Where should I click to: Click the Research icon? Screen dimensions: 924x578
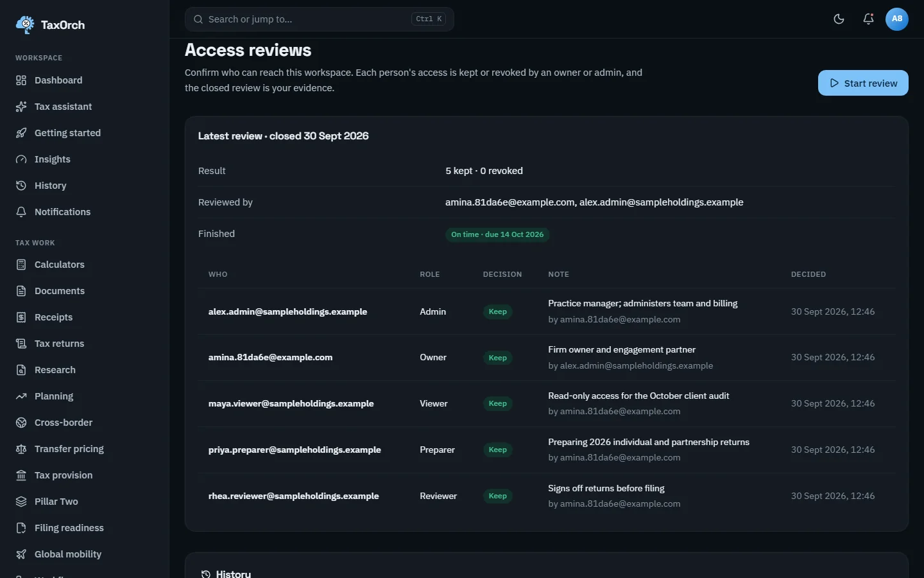coord(21,370)
